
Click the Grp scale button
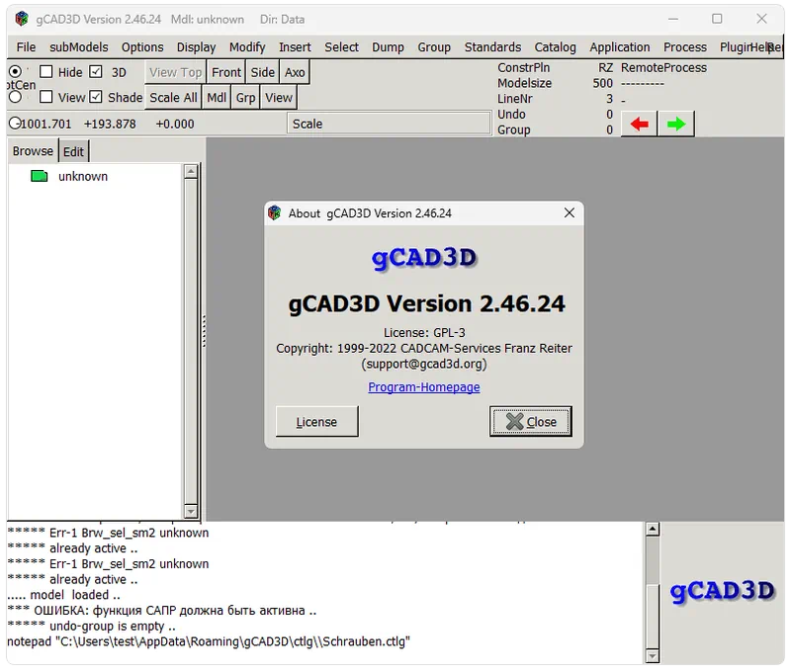tap(245, 97)
